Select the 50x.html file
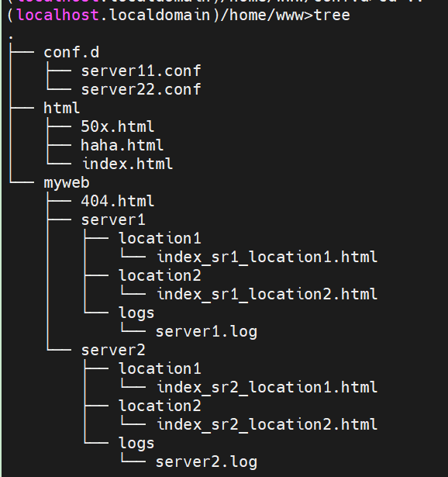Image resolution: width=448 pixels, height=477 pixels. pos(118,126)
